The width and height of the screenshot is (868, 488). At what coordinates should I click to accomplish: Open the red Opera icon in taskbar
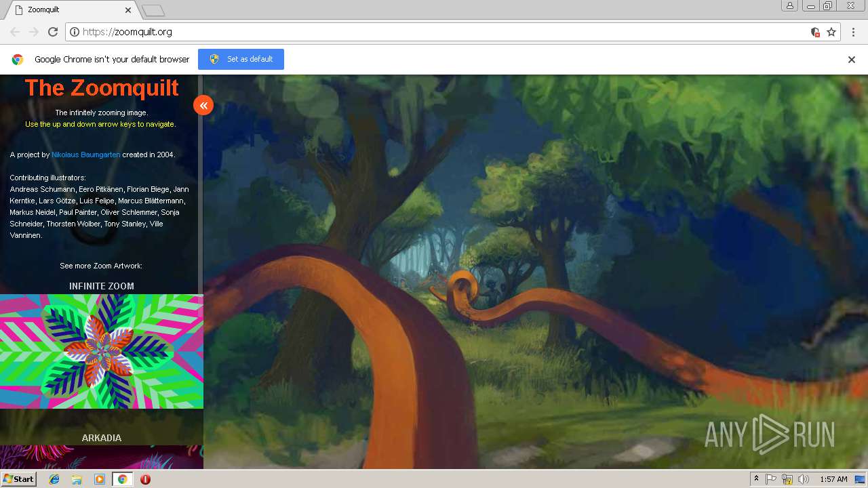(145, 479)
